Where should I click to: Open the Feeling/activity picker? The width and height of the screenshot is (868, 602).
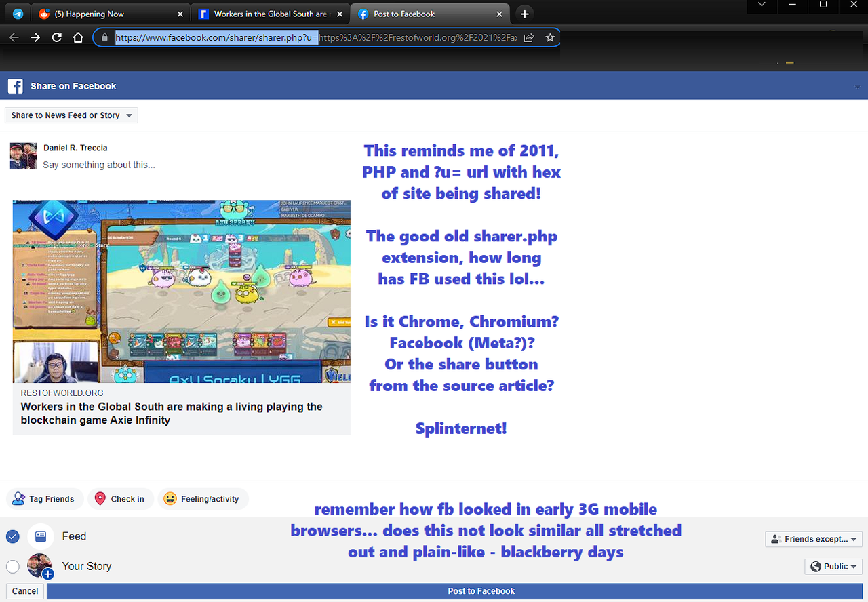pos(203,499)
